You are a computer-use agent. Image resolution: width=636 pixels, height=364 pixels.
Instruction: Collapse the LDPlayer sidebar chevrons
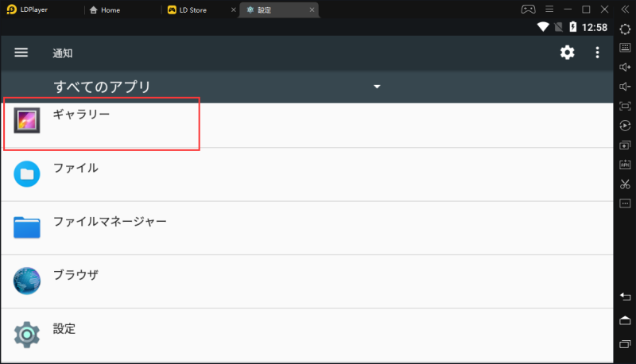click(625, 10)
